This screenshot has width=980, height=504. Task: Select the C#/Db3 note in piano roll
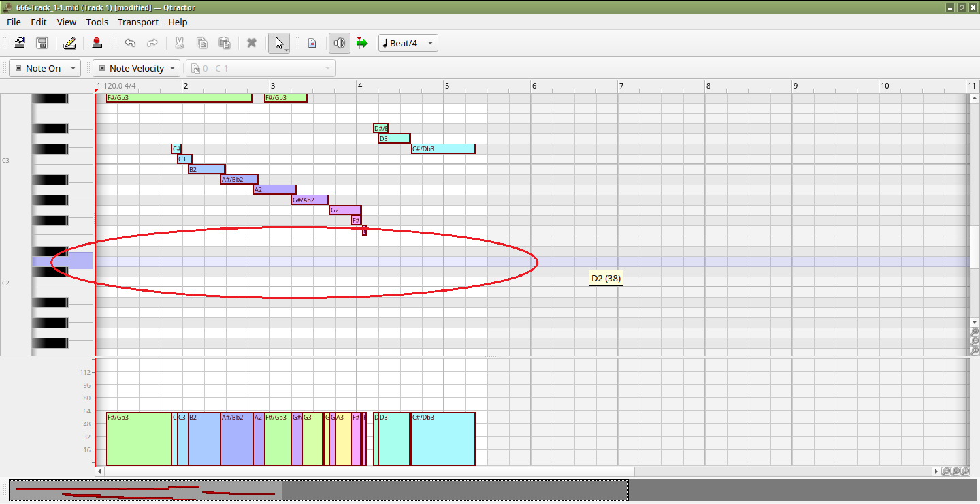[444, 148]
